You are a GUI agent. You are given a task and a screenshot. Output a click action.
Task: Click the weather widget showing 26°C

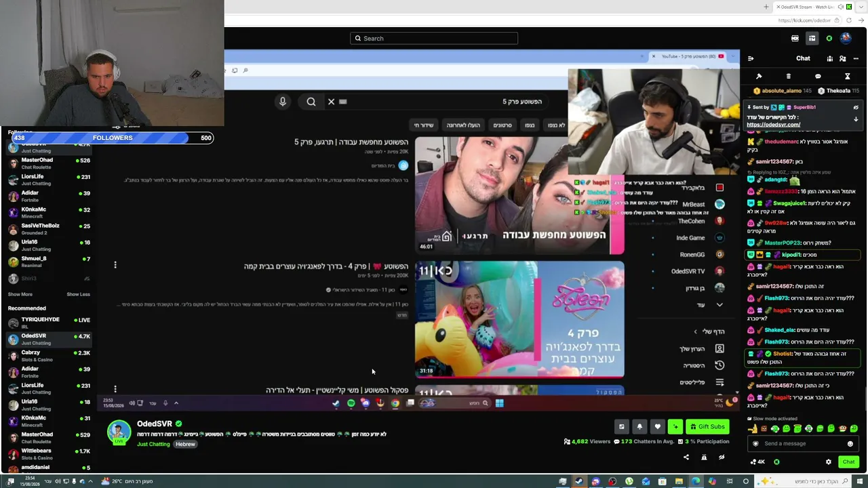(x=127, y=481)
